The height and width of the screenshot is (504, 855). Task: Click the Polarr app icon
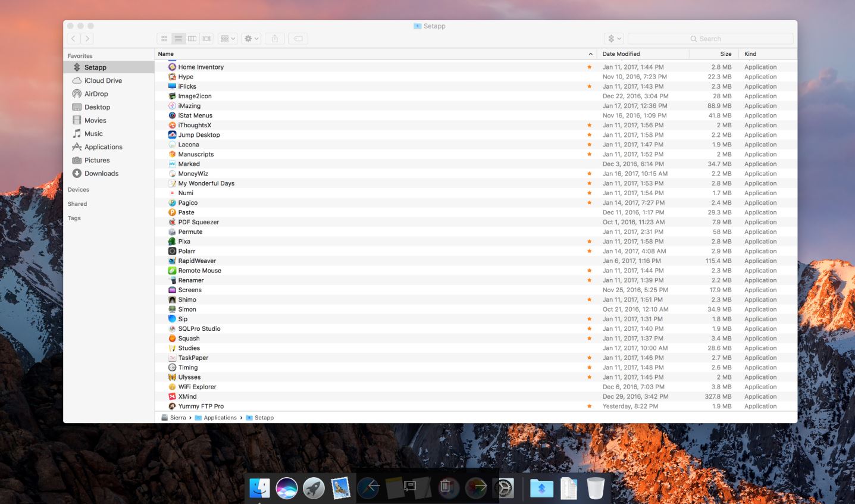pos(172,251)
